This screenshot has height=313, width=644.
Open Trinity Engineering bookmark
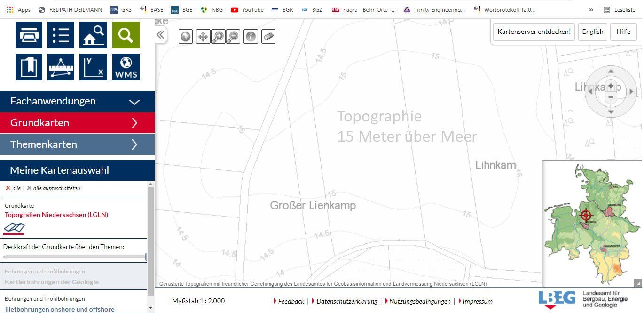(x=435, y=9)
